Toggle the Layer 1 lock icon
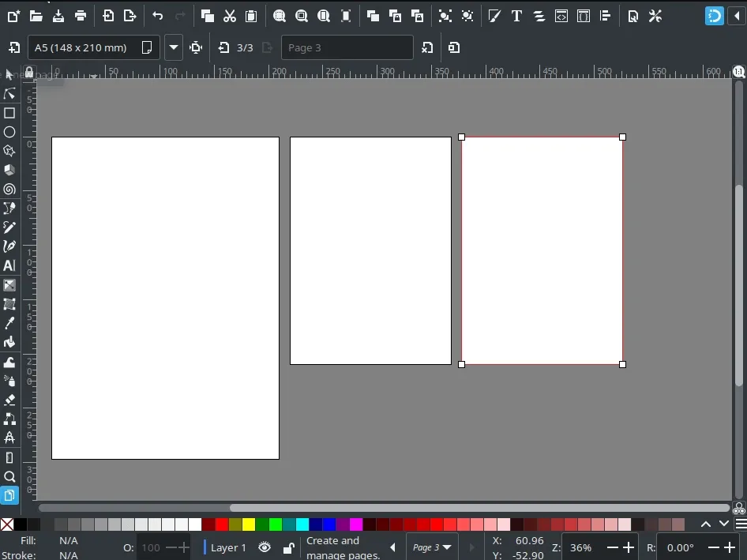 click(288, 547)
